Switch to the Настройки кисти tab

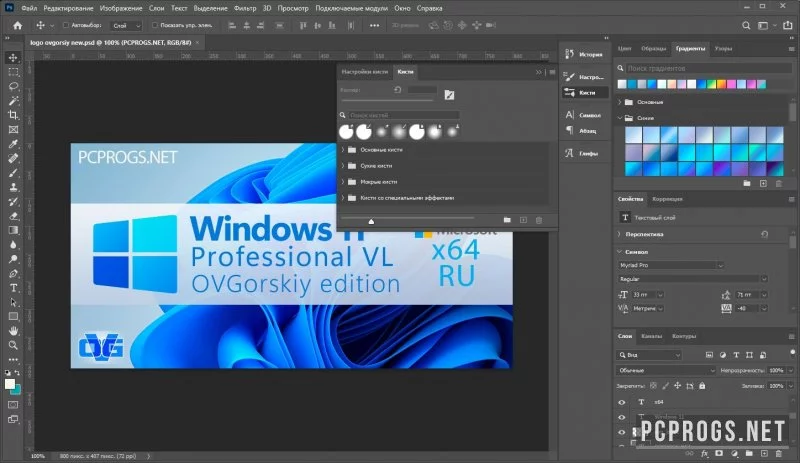tap(364, 72)
